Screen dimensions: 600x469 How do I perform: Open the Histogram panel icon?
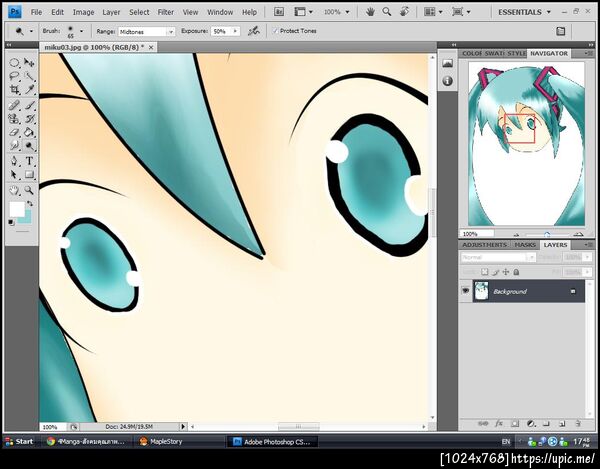[447, 63]
